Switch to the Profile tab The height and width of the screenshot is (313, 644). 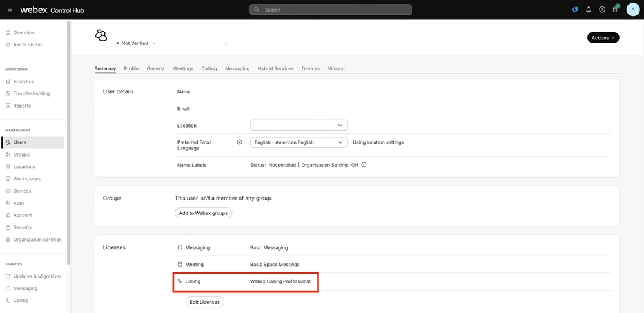pyautogui.click(x=132, y=68)
